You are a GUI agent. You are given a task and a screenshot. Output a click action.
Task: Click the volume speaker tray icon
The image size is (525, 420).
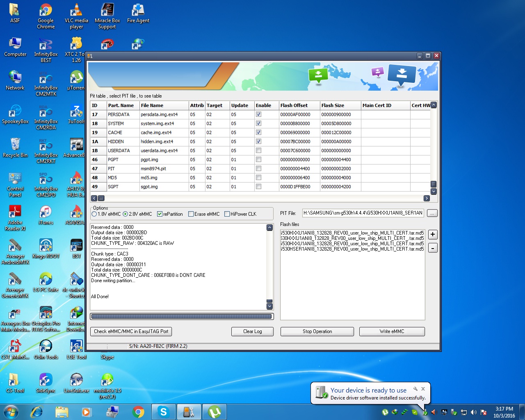click(x=474, y=412)
